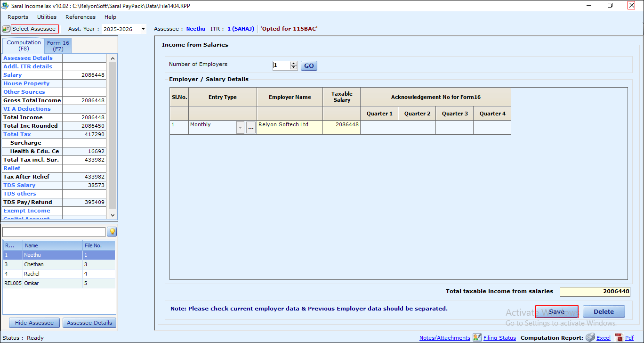Click the assessee search input field

coord(54,232)
